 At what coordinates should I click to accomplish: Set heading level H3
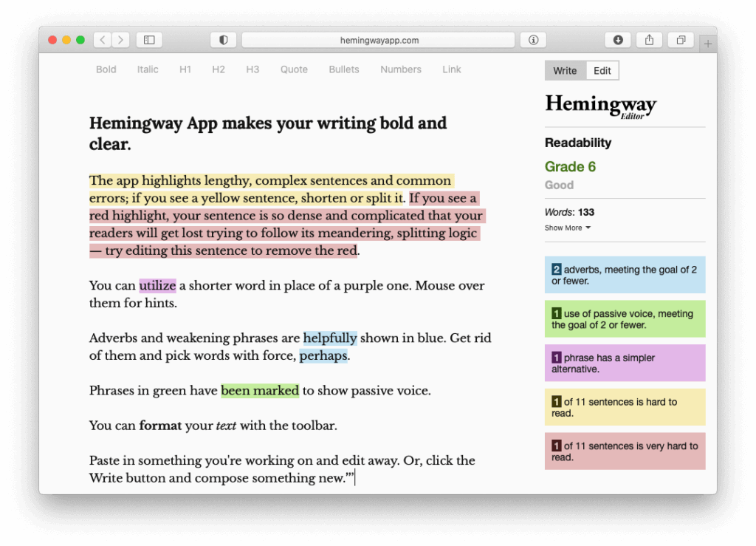[252, 69]
